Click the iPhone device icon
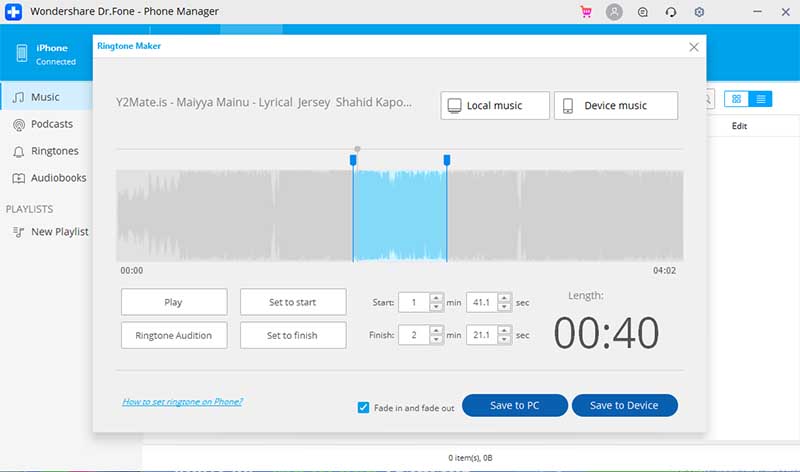This screenshot has height=472, width=800. click(21, 53)
